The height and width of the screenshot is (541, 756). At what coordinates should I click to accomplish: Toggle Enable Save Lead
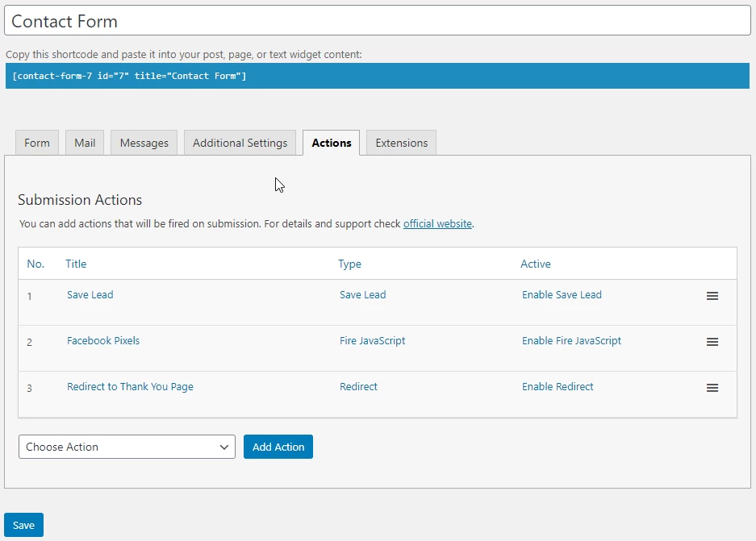562,294
